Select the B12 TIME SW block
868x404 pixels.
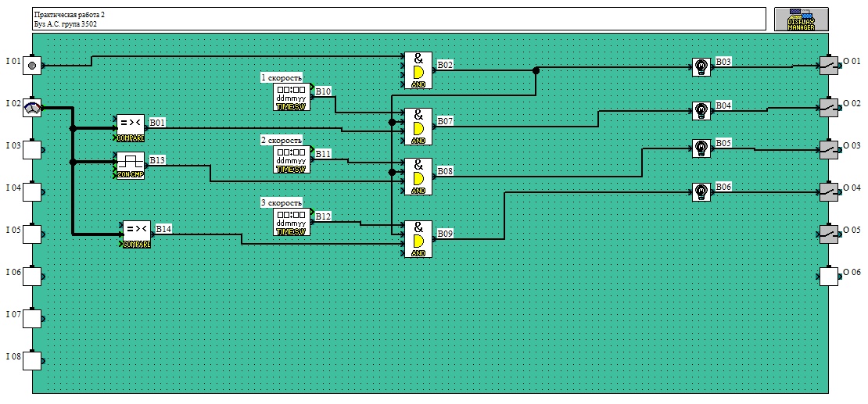[292, 222]
